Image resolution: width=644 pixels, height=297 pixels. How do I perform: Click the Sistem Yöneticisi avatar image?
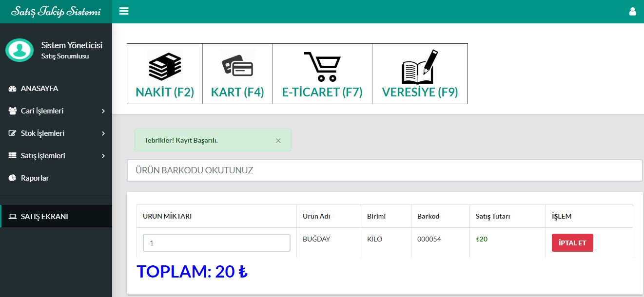[20, 50]
